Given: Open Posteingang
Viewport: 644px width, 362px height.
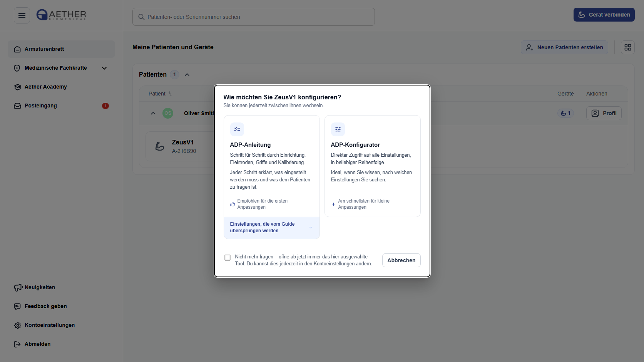Looking at the screenshot, I should (x=61, y=106).
